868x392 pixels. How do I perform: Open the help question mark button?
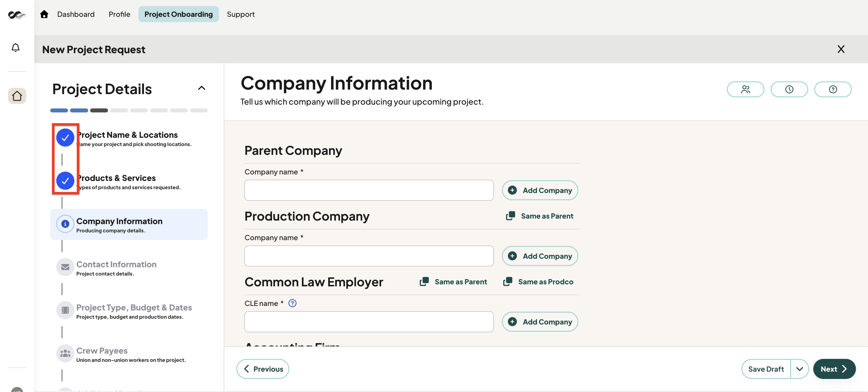833,89
